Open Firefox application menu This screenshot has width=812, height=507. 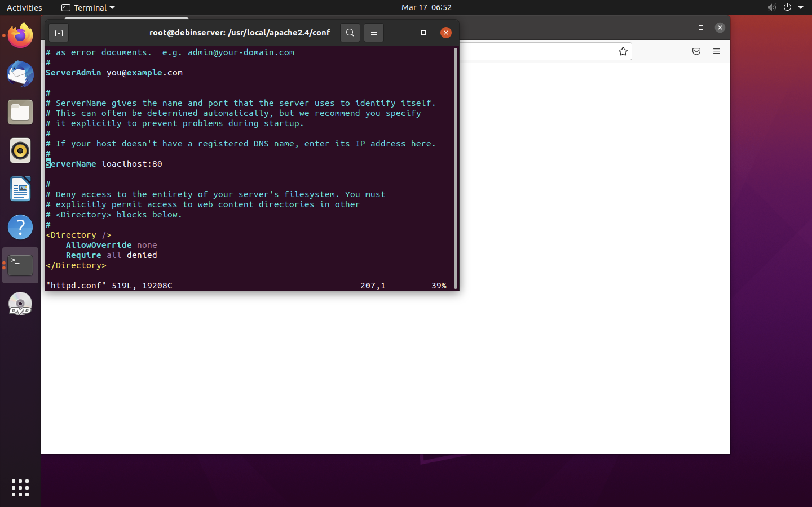[716, 51]
